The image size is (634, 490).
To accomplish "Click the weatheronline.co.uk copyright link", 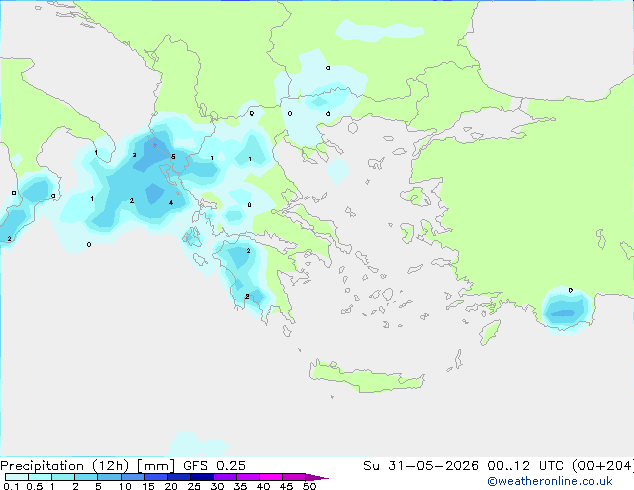I will (x=550, y=482).
